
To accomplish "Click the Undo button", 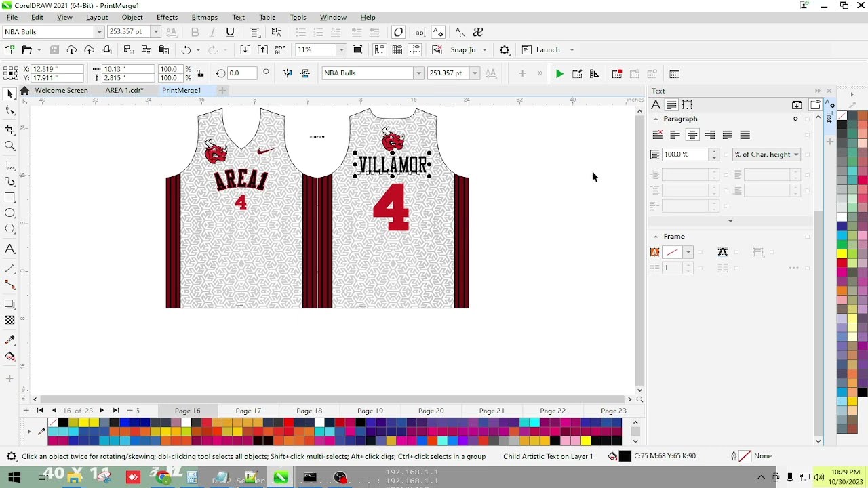I will pyautogui.click(x=186, y=49).
